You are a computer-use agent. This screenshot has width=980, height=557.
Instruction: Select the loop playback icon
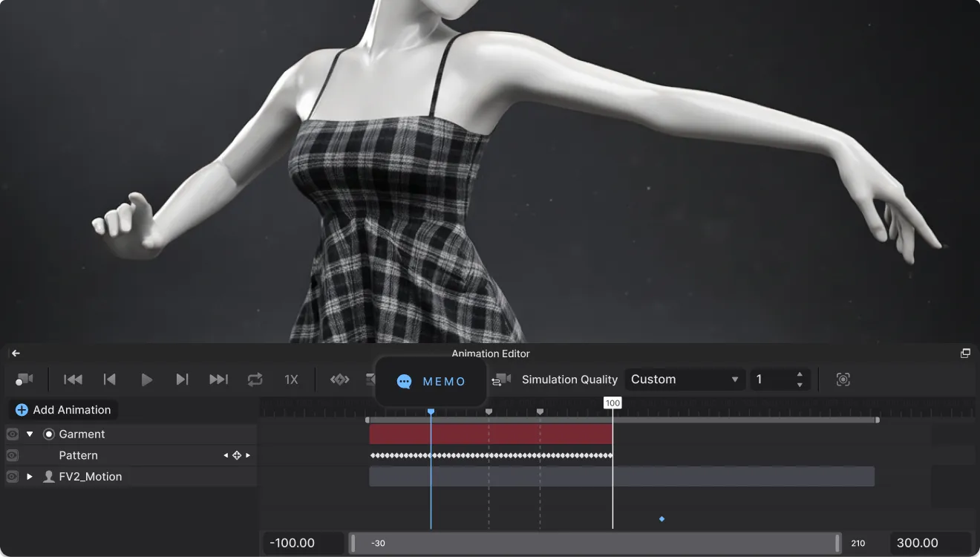pyautogui.click(x=255, y=380)
